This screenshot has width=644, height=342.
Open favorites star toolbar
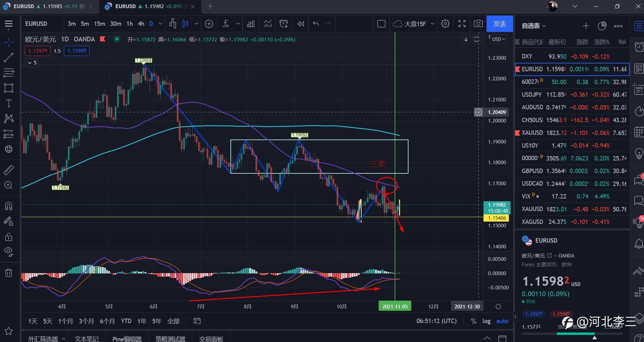(x=9, y=331)
